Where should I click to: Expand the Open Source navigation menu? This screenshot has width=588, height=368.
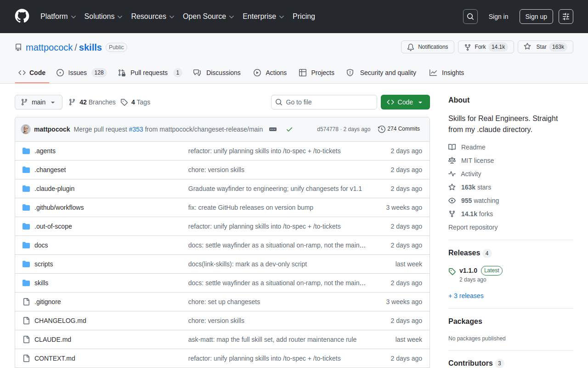pos(209,17)
